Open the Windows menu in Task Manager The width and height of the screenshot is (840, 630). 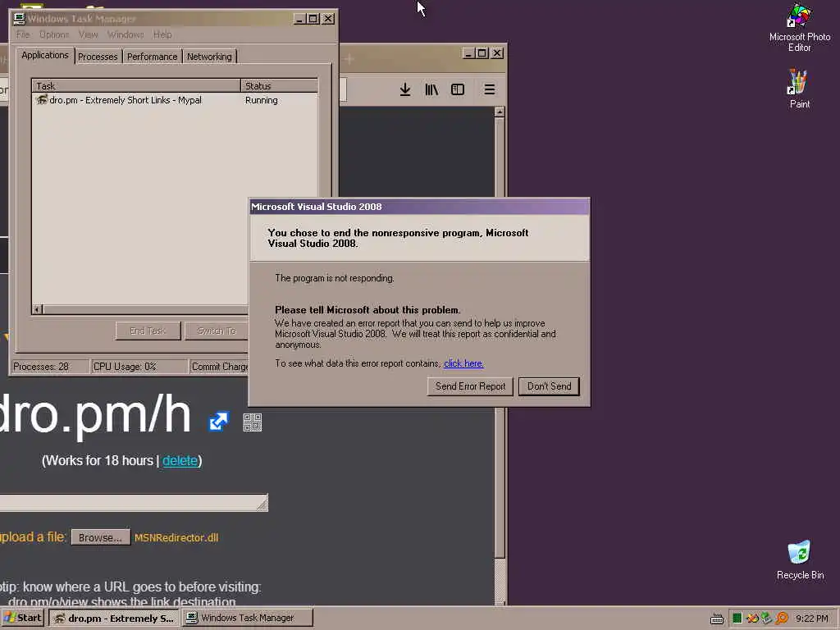126,34
